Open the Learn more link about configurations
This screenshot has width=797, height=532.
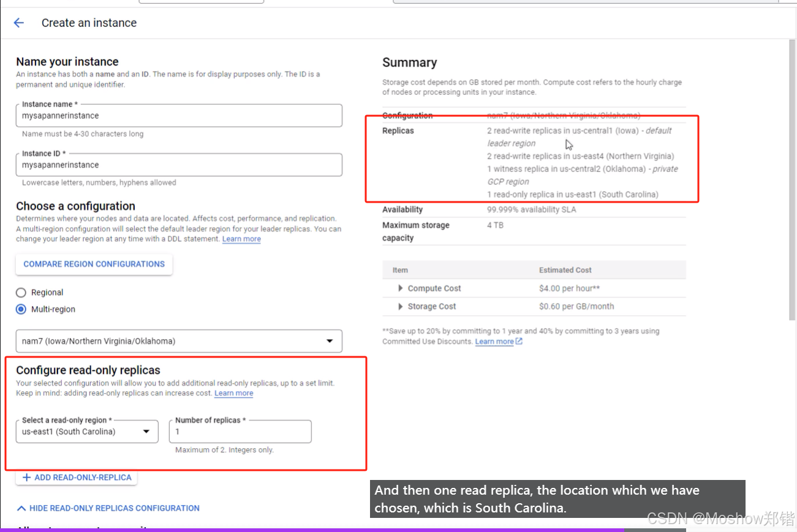point(241,239)
